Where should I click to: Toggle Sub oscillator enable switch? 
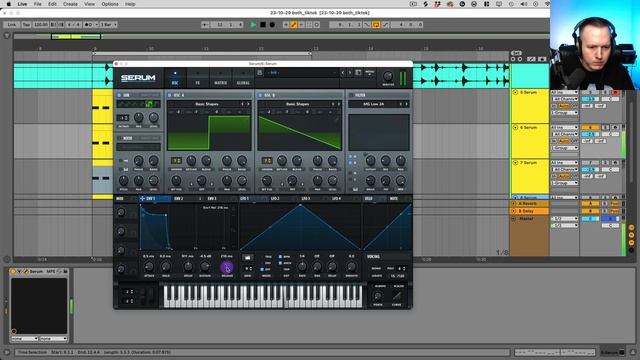(x=119, y=95)
